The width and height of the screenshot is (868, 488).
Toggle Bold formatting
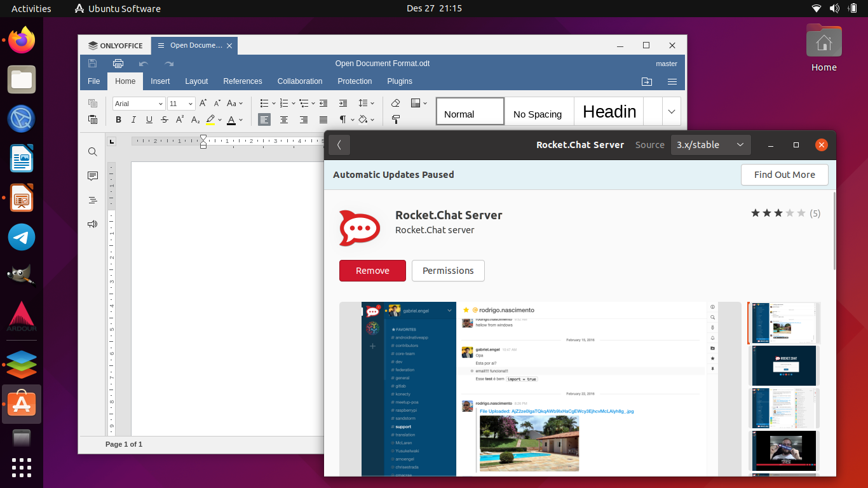click(118, 119)
